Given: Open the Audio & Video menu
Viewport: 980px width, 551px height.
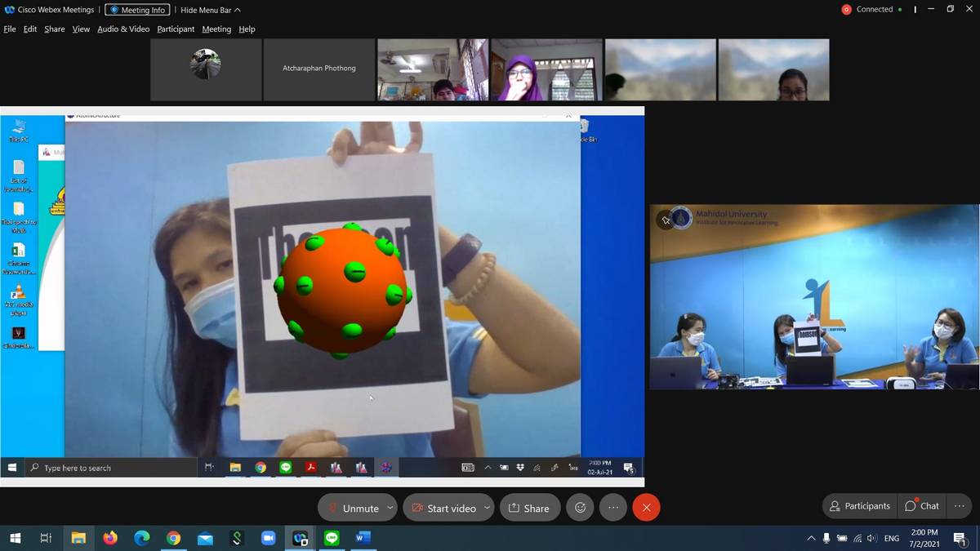Looking at the screenshot, I should 123,29.
